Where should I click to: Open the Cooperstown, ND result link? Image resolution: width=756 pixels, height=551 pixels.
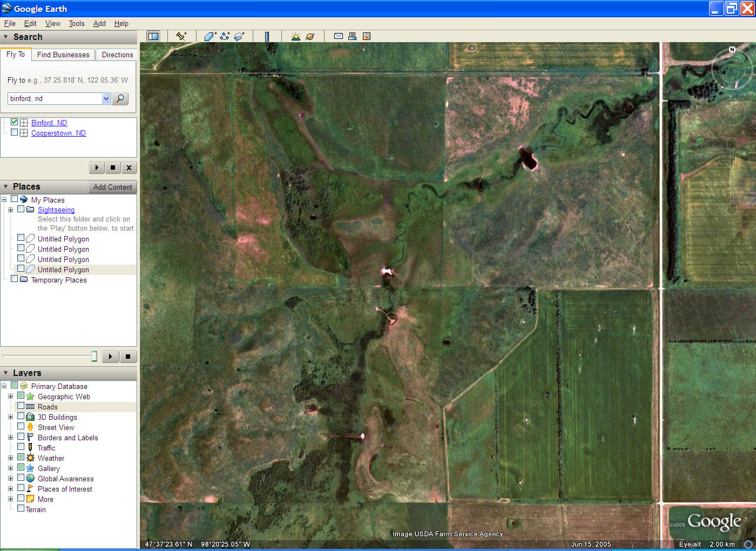(58, 133)
